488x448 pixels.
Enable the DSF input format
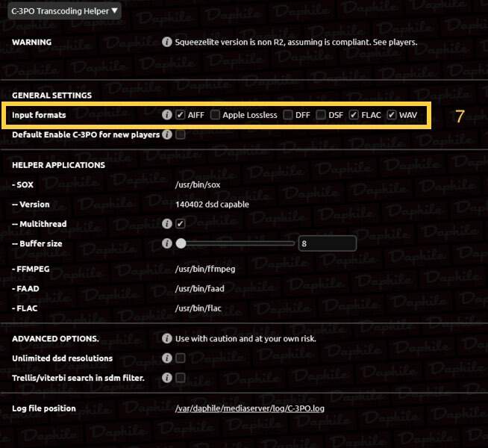[321, 115]
